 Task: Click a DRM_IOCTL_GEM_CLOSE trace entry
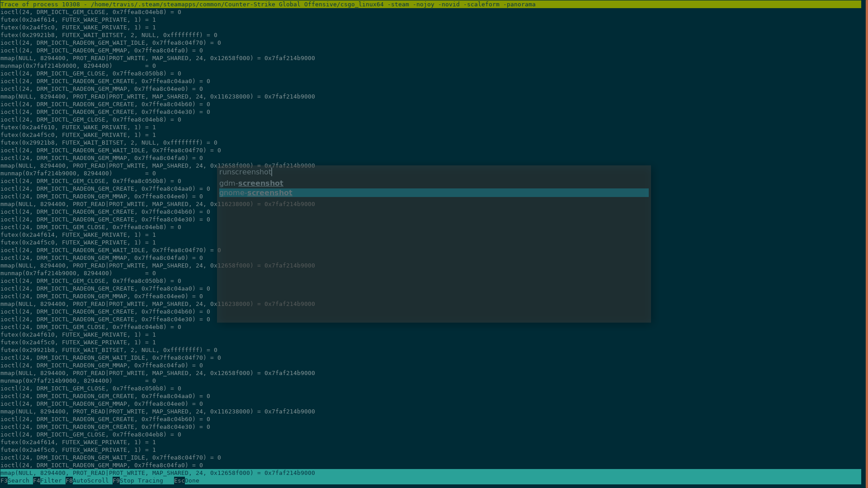pos(90,12)
